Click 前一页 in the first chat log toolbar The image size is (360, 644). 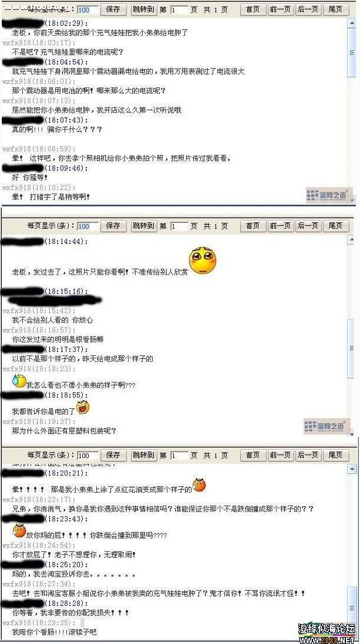pyautogui.click(x=280, y=9)
